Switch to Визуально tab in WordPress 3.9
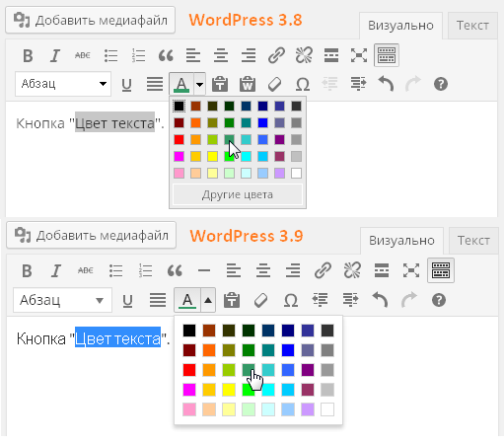 click(x=401, y=241)
